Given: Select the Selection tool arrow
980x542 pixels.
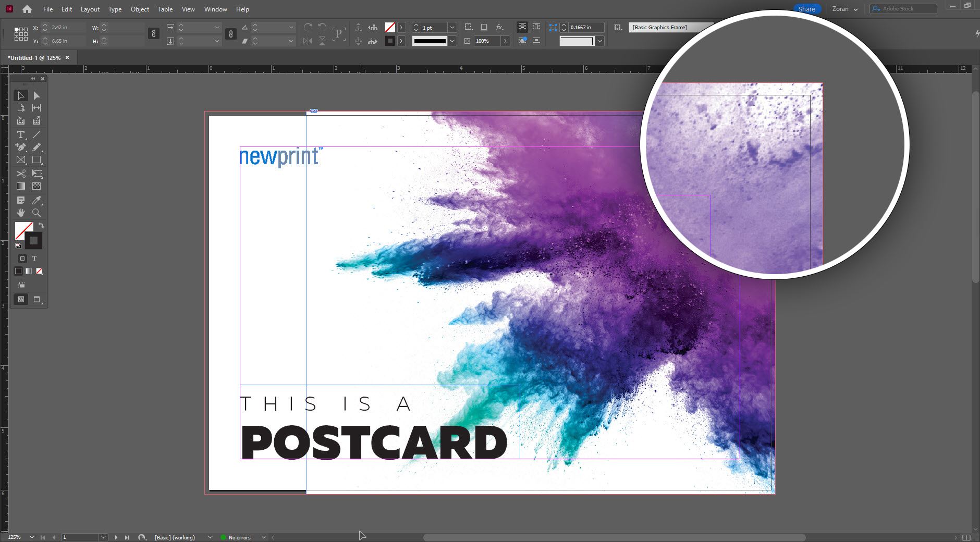Looking at the screenshot, I should [x=21, y=95].
